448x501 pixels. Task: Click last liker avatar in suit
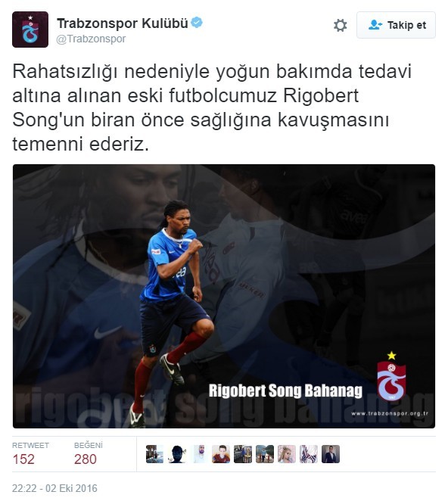click(331, 454)
